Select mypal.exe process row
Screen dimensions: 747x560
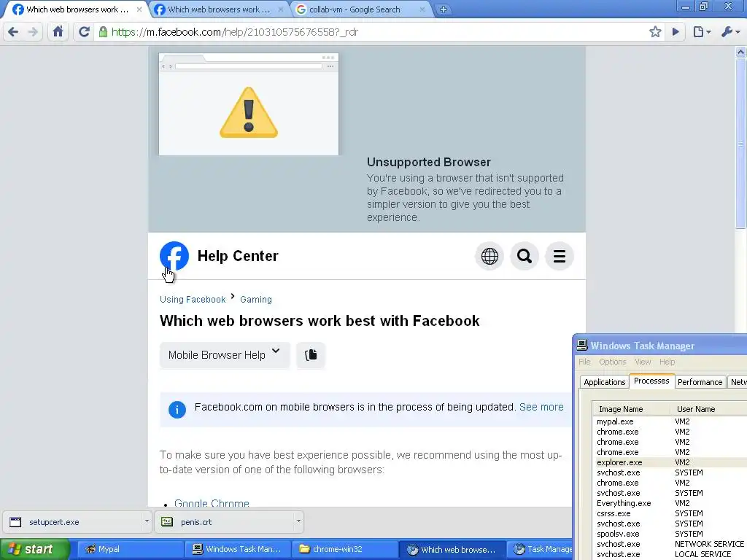point(671,421)
